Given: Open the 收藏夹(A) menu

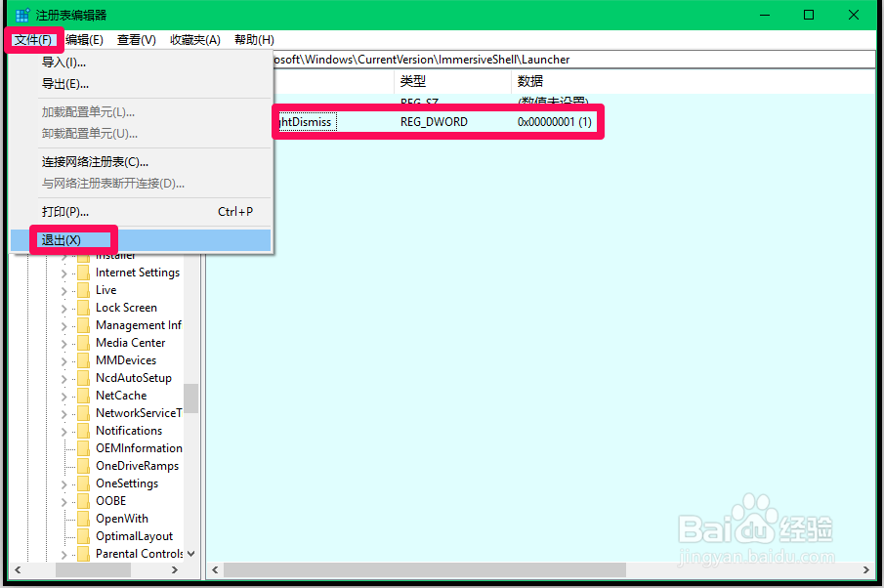Looking at the screenshot, I should pyautogui.click(x=195, y=40).
